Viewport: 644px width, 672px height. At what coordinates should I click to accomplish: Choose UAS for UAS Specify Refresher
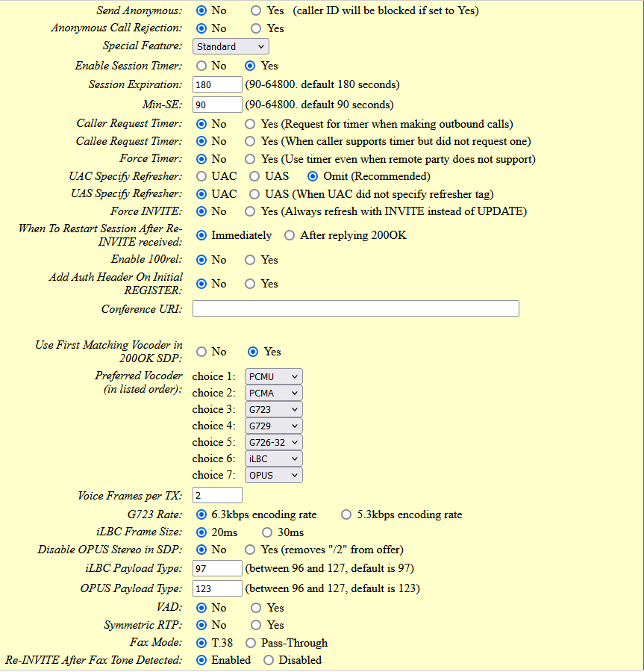coord(254,194)
